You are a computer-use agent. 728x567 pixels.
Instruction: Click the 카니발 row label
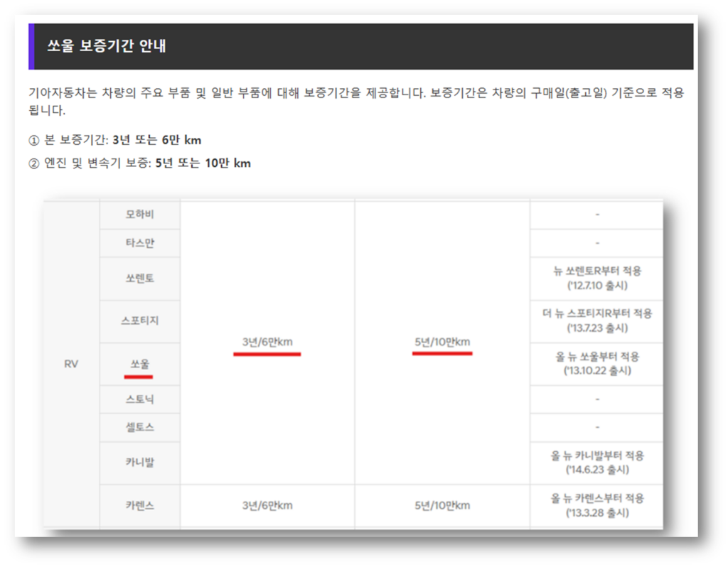tap(140, 463)
